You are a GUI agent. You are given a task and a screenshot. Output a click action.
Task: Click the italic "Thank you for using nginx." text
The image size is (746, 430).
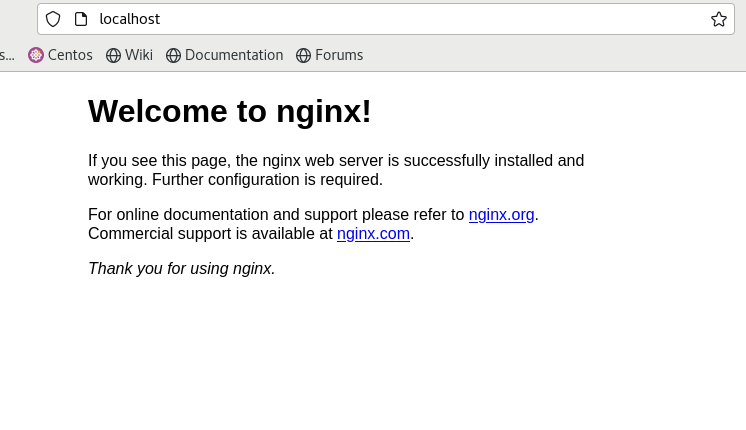[x=182, y=268]
